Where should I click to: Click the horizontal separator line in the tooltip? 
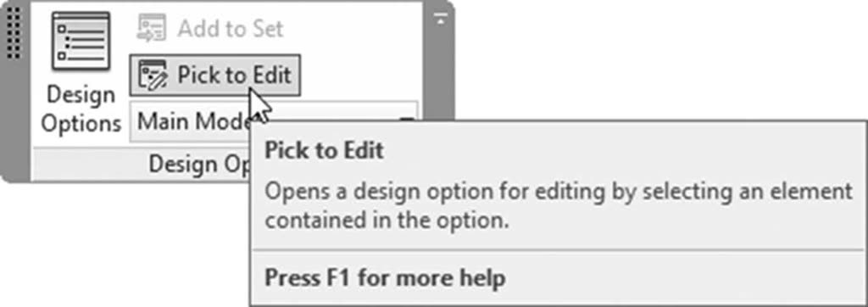(x=559, y=250)
